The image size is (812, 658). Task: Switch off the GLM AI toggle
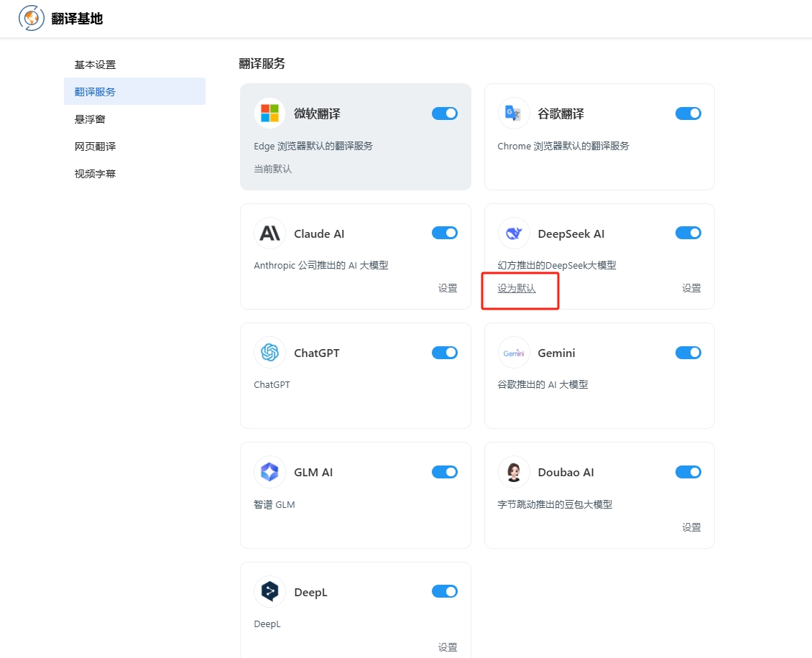pyautogui.click(x=445, y=472)
